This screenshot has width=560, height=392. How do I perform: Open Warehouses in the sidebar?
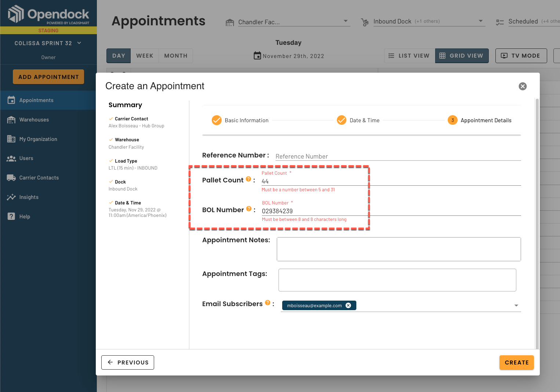pos(48,120)
